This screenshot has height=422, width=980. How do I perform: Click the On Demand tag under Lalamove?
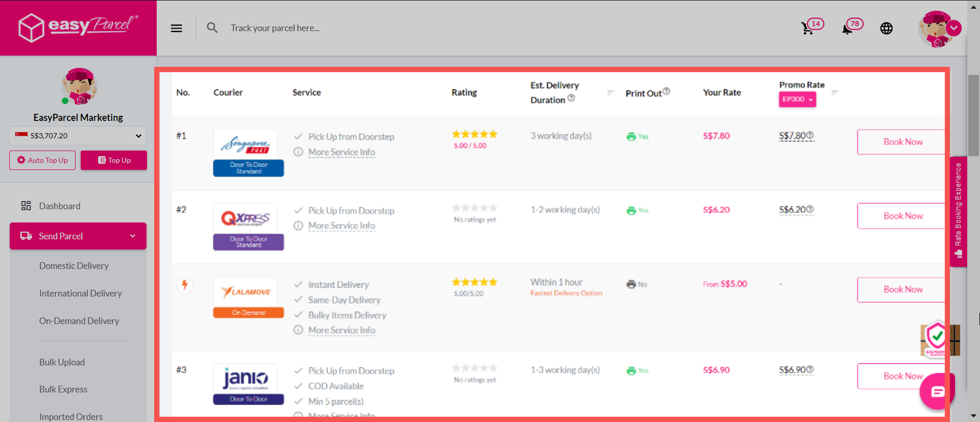(249, 313)
